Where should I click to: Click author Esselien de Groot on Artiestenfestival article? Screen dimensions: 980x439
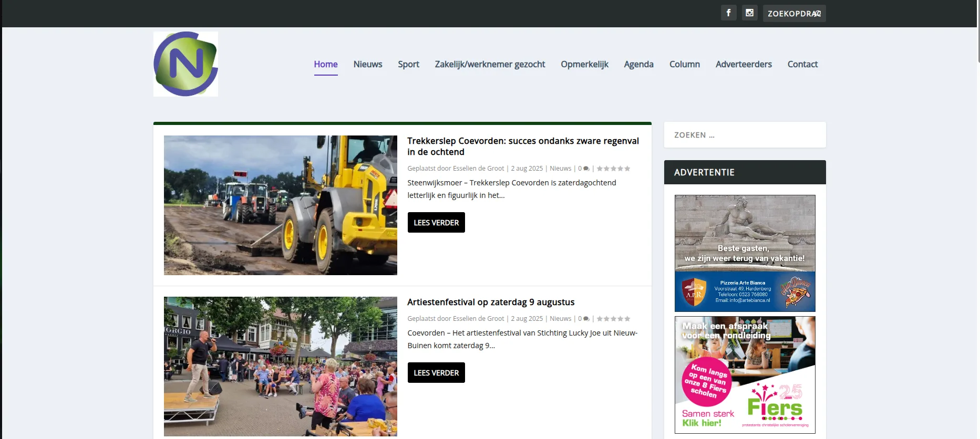(x=478, y=319)
